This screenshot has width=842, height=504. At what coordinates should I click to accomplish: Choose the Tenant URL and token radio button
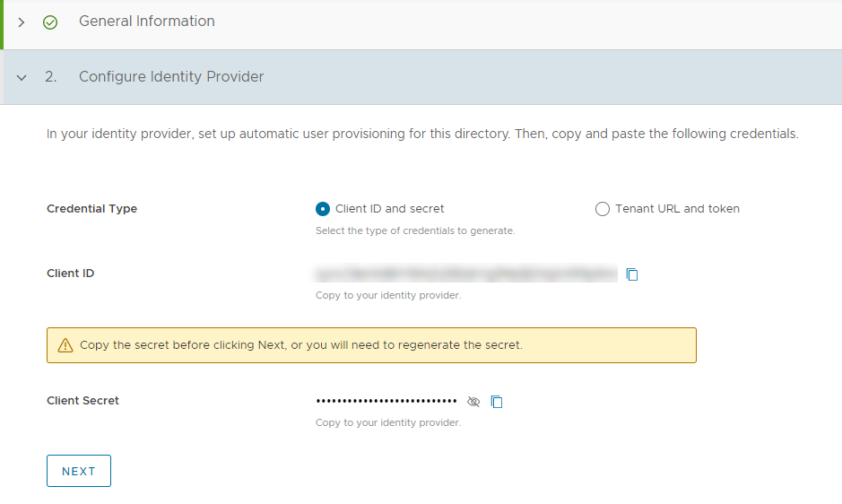click(603, 208)
